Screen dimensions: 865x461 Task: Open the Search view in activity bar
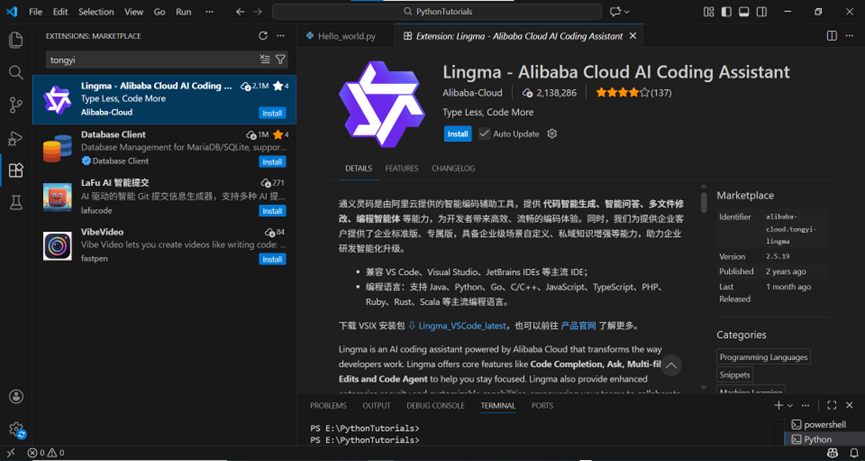pos(16,72)
